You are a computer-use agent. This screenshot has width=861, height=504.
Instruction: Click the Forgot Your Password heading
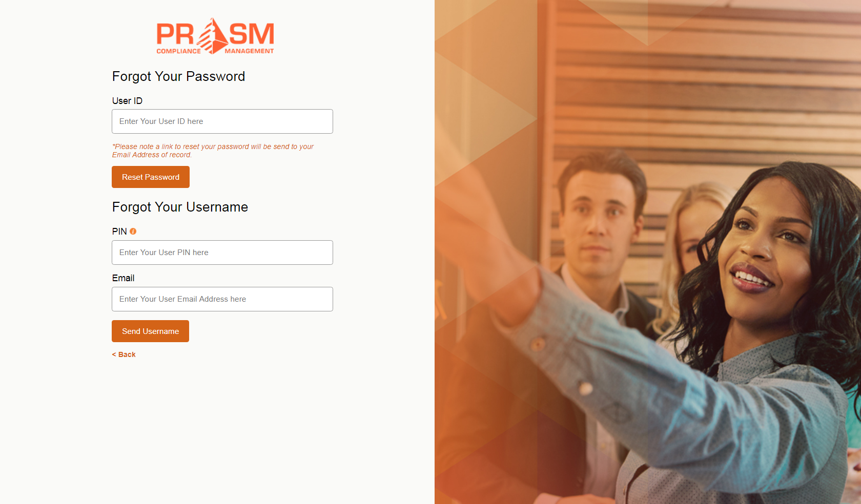coord(178,76)
